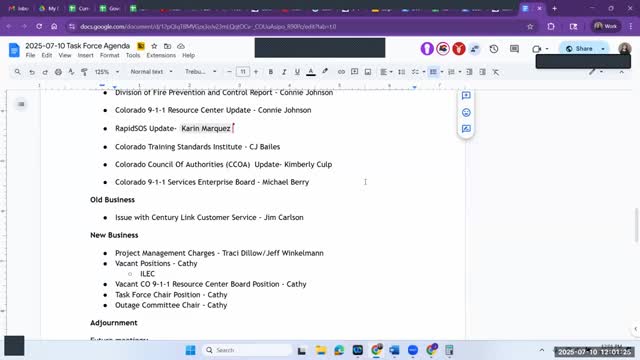This screenshot has height=360, width=640.
Task: Open version history clock icon
Action: coord(494,49)
